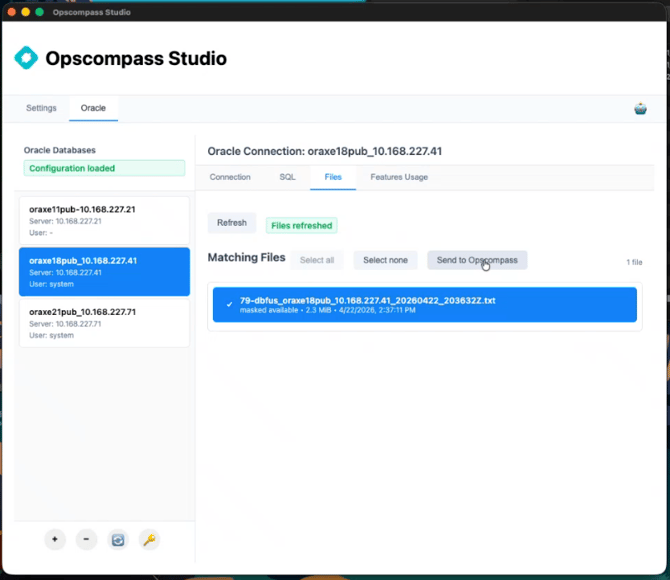Click the add database plus icon
670x580 pixels.
(x=55, y=539)
